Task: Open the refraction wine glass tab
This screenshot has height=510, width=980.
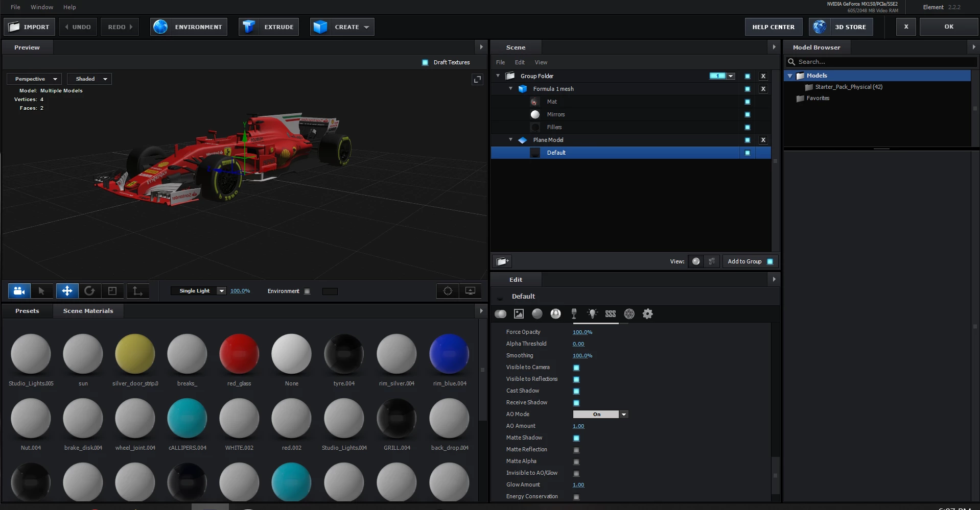Action: click(574, 314)
